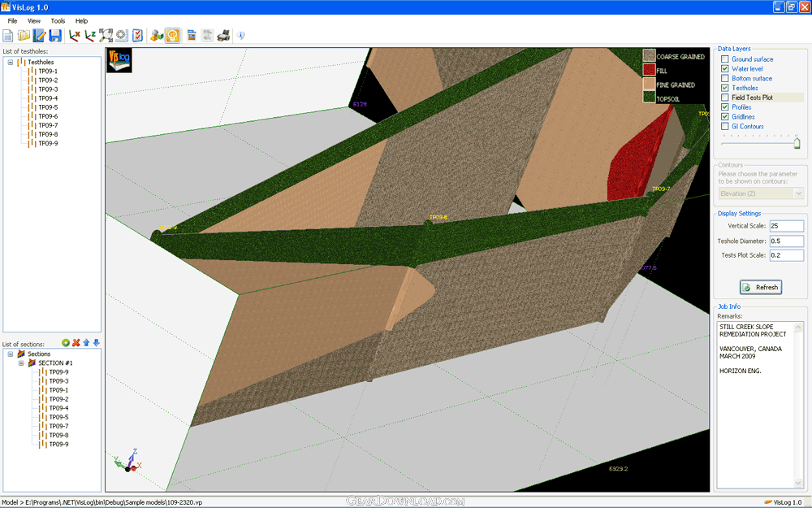Open a model with the folder icon

coord(24,36)
